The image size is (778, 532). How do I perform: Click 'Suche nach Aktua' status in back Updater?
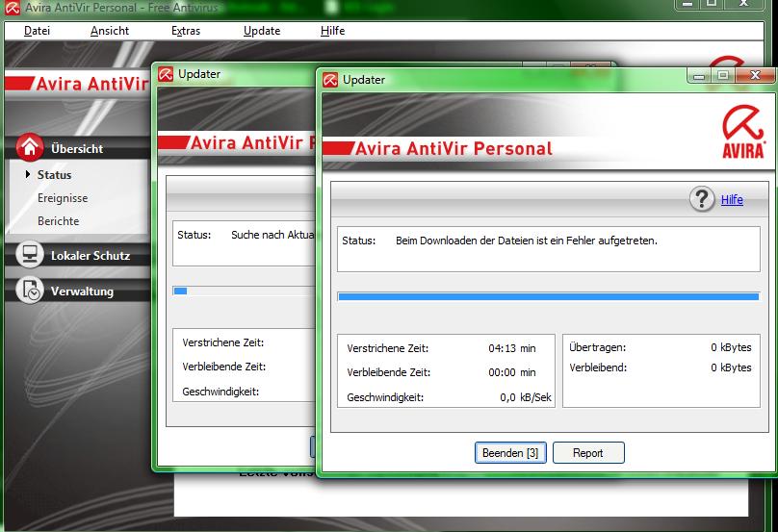[x=272, y=235]
